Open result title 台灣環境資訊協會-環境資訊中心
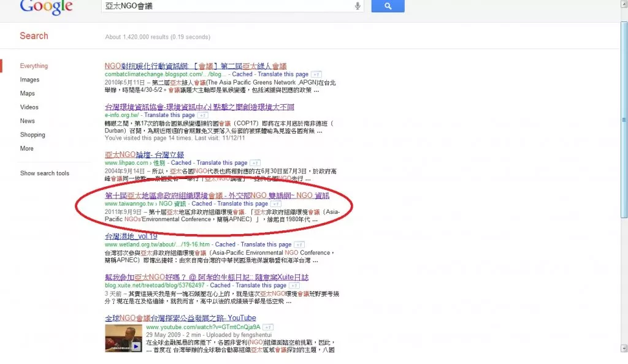Viewport: 628px width, 364px height. (x=199, y=107)
